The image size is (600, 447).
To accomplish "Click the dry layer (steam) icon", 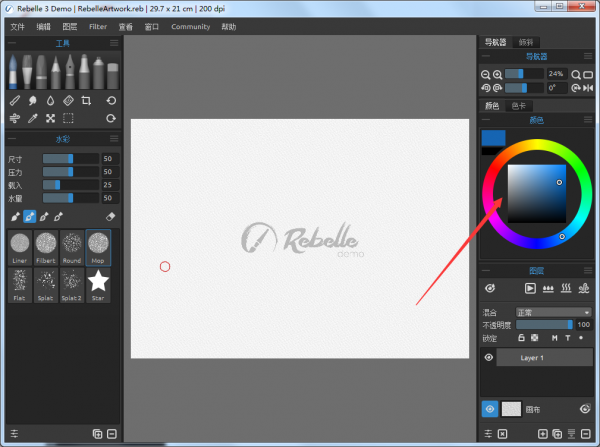I will tap(567, 288).
